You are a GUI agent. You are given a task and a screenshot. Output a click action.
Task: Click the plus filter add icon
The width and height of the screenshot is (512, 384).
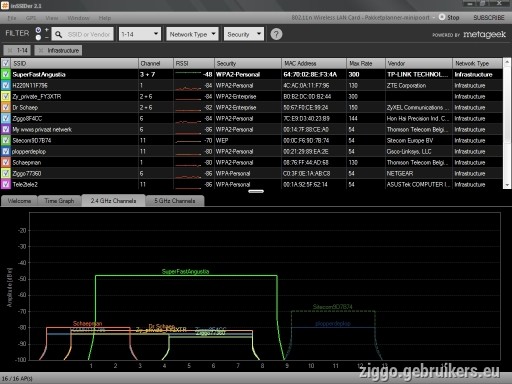click(47, 30)
